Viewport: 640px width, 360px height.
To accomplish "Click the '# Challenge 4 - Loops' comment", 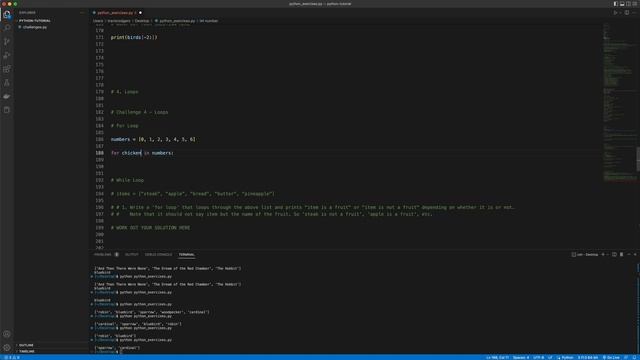I will 139,112.
